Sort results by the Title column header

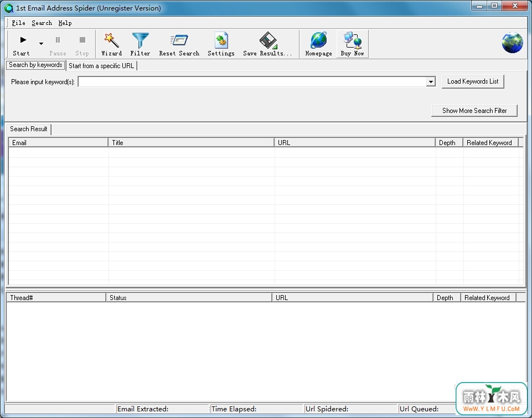point(191,142)
